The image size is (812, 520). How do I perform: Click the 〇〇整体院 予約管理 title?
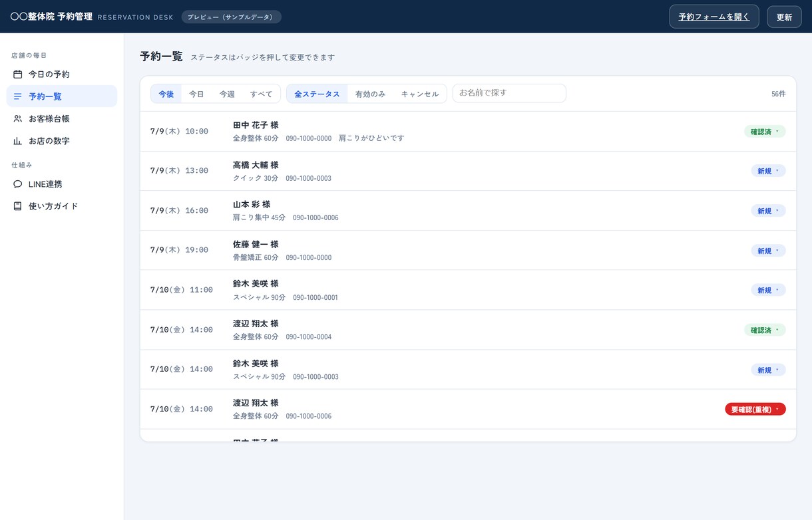pos(51,17)
